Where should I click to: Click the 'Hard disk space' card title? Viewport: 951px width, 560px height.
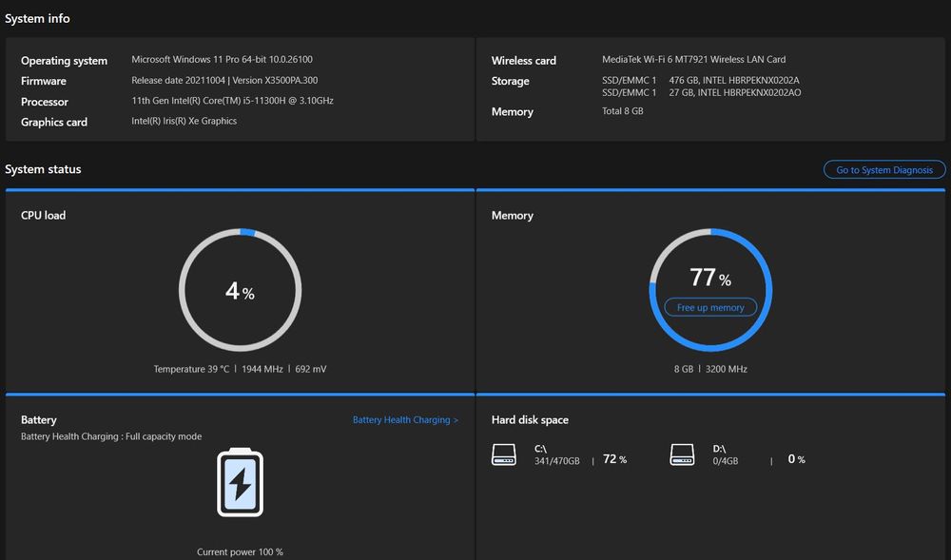click(x=530, y=419)
